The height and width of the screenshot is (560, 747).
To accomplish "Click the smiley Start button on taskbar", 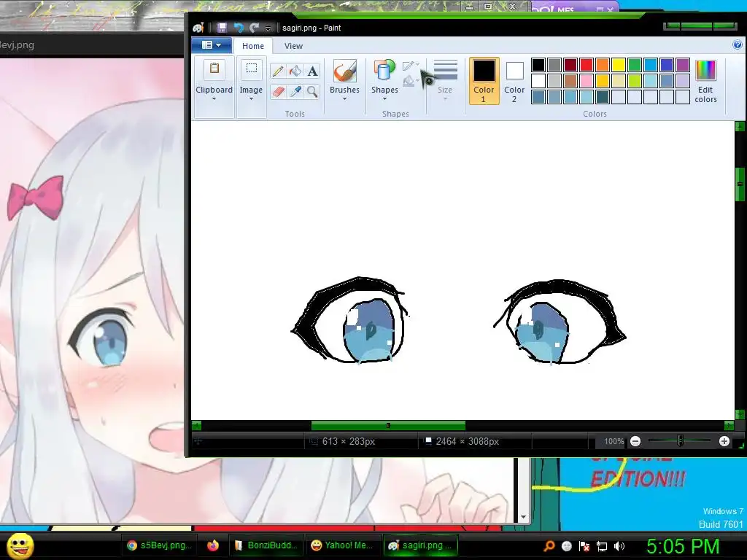I will pos(20,545).
